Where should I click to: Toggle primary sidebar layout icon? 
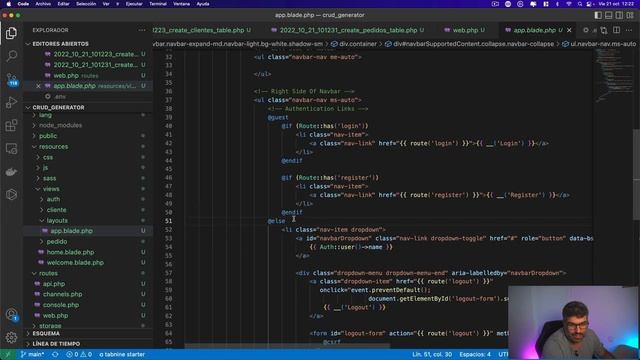598,15
